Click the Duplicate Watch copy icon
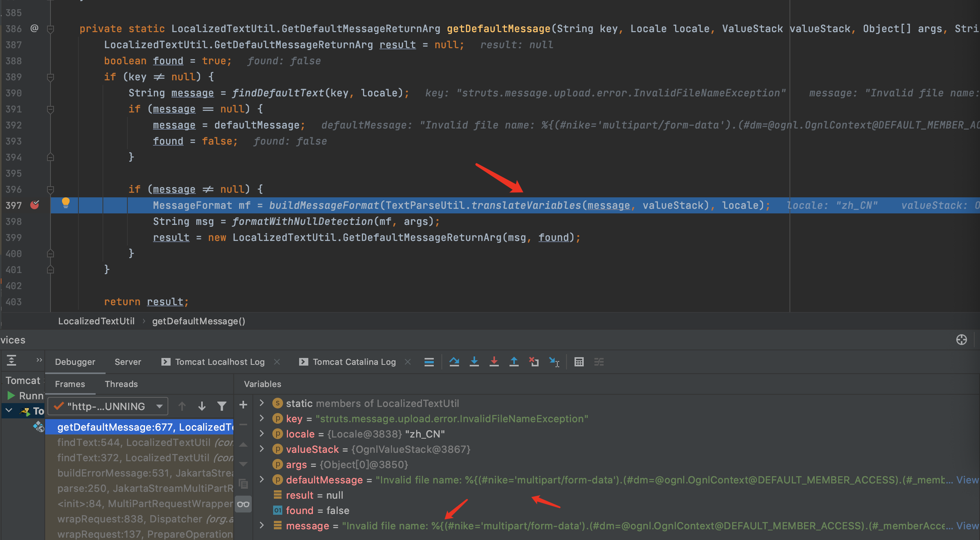Viewport: 980px width, 540px height. pos(243,484)
